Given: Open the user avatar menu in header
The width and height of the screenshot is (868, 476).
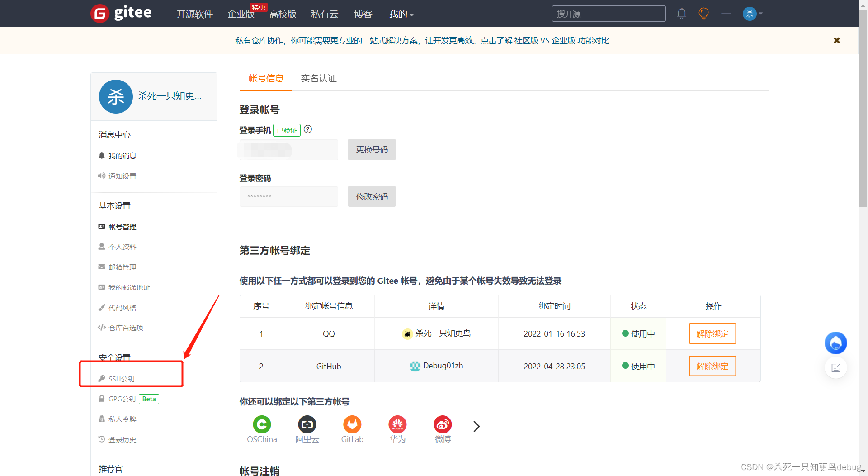Looking at the screenshot, I should [x=753, y=14].
